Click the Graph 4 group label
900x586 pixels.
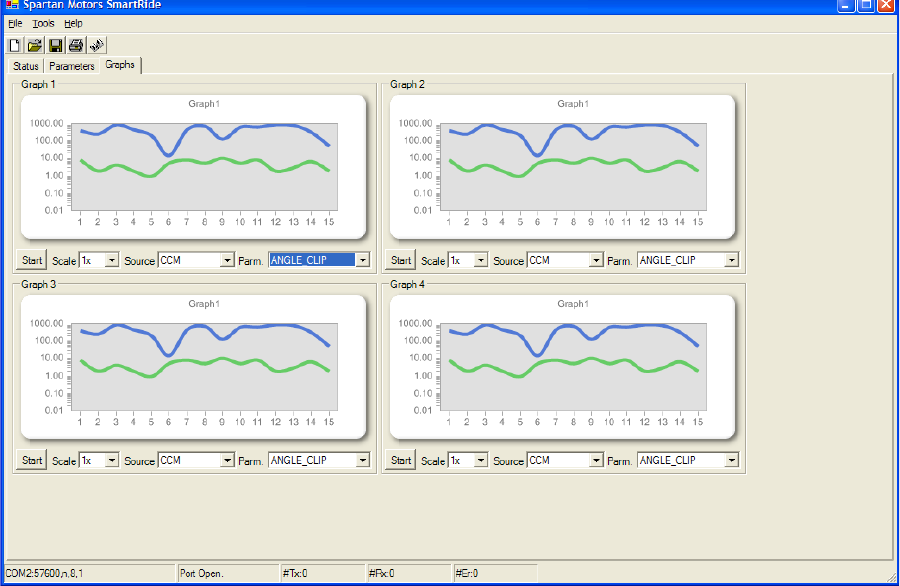[407, 284]
